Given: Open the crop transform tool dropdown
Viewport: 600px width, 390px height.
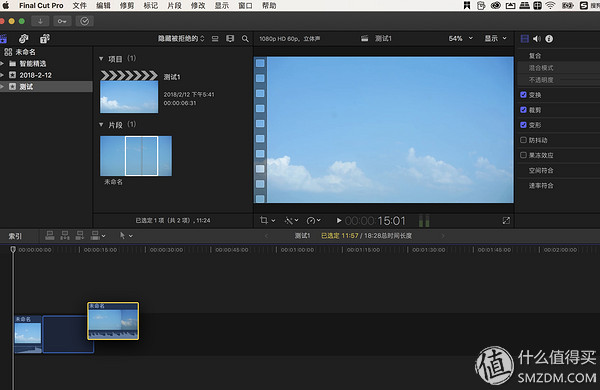Looking at the screenshot, I should 267,220.
